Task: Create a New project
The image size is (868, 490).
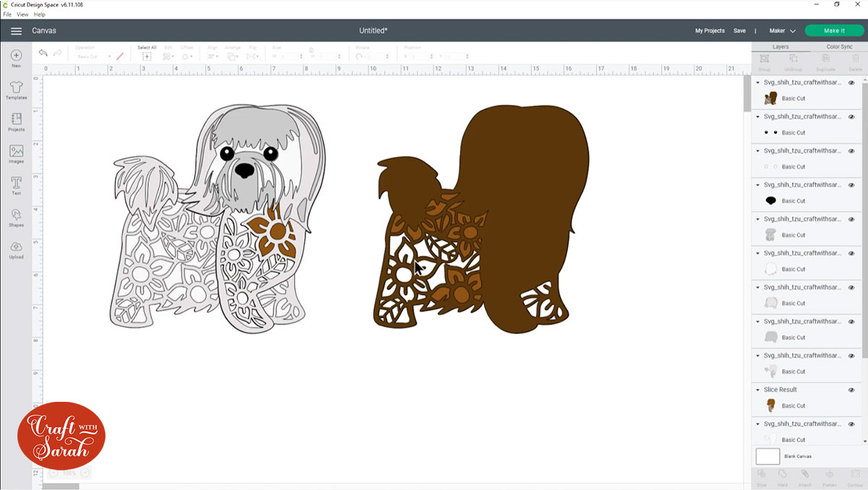Action: [x=16, y=58]
